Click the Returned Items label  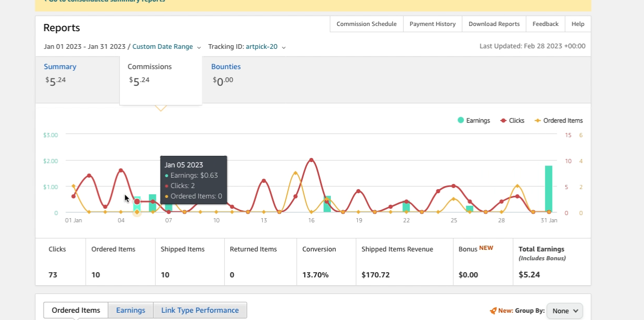[x=253, y=249]
